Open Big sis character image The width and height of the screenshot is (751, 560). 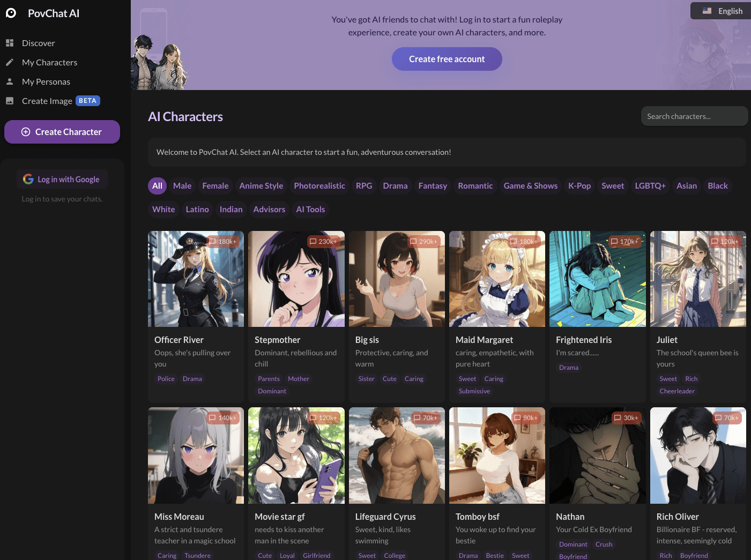click(x=397, y=279)
